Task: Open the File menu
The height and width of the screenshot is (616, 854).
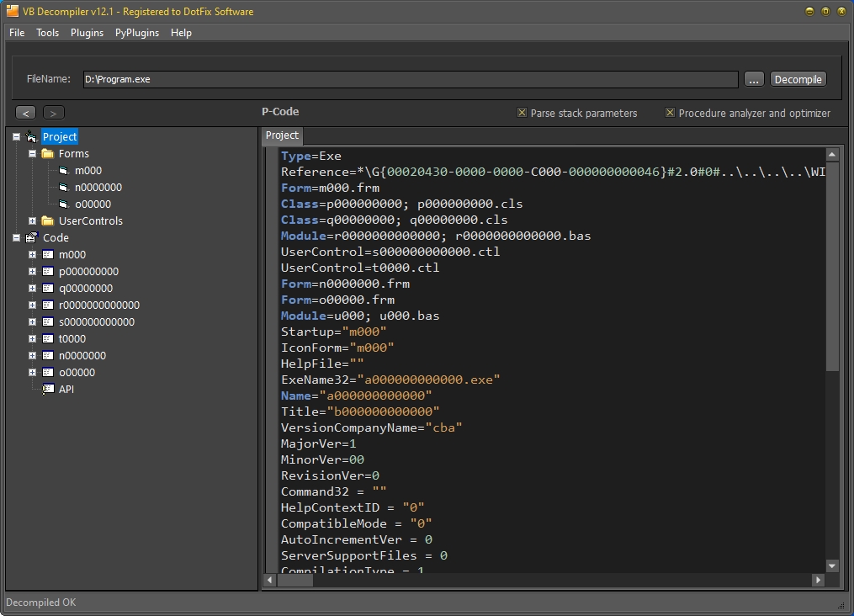Action: click(17, 33)
